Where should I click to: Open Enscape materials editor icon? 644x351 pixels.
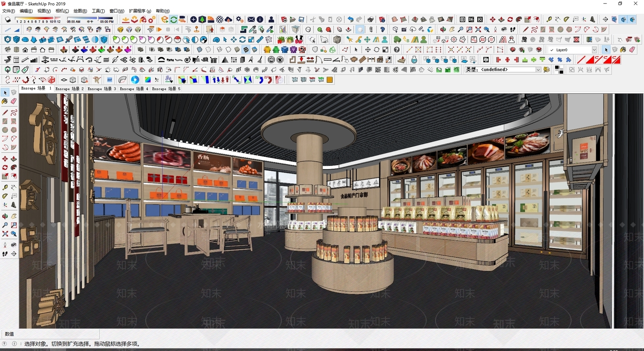coord(220,19)
